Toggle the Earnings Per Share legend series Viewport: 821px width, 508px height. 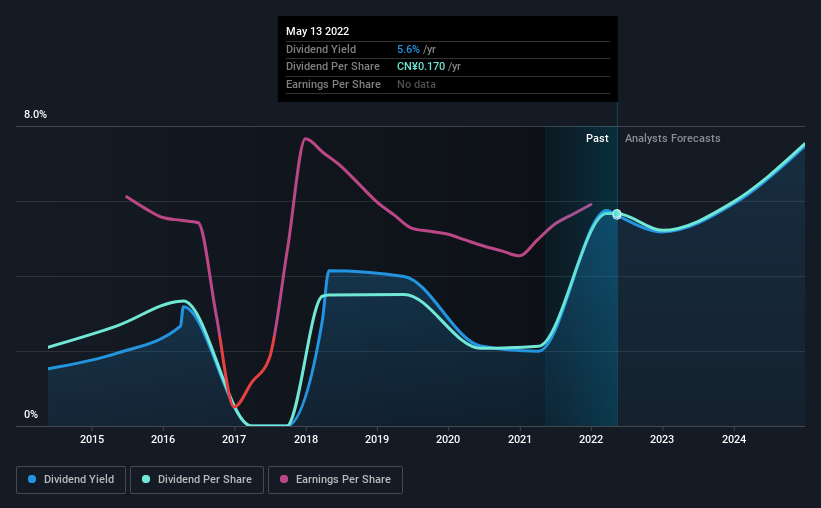(335, 480)
